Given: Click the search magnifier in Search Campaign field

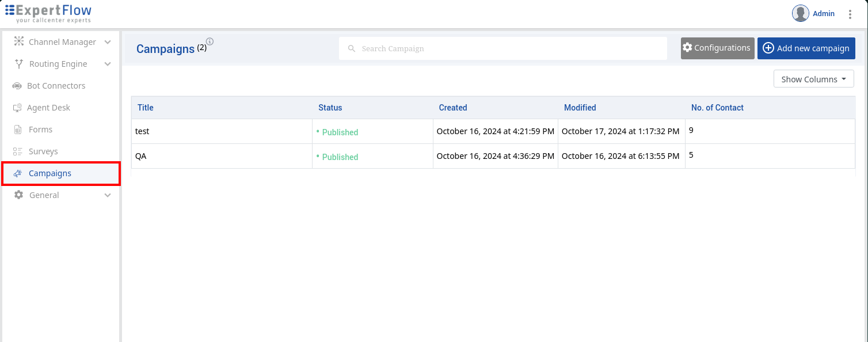Looking at the screenshot, I should click(x=352, y=48).
